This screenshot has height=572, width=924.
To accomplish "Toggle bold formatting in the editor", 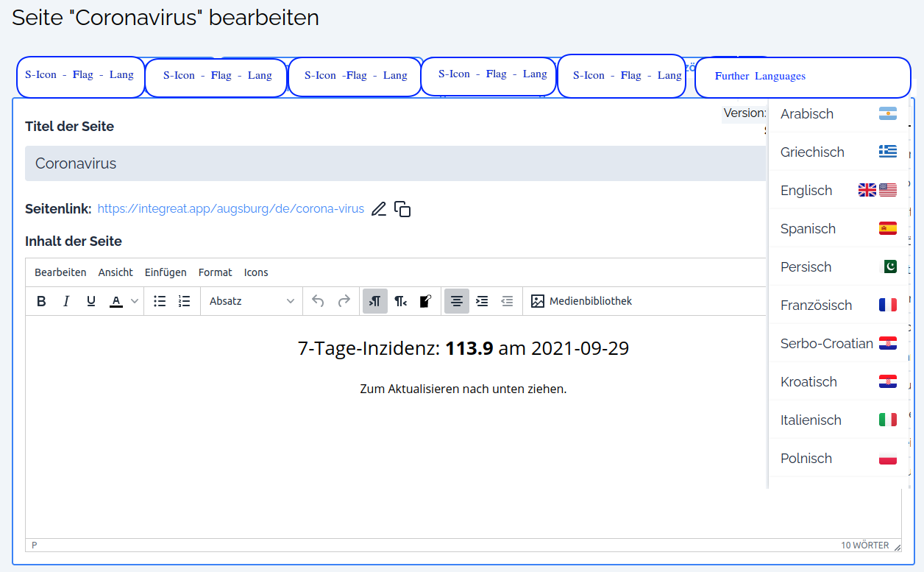I will pyautogui.click(x=40, y=301).
